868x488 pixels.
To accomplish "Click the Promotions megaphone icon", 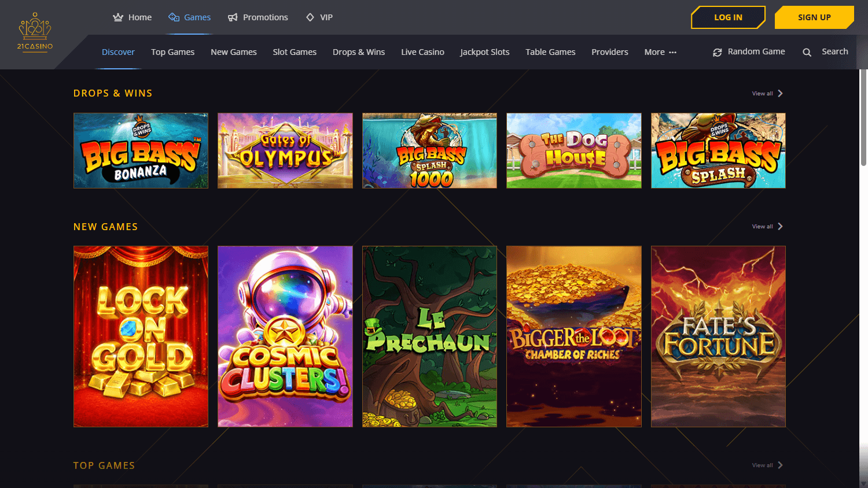I will coord(233,17).
